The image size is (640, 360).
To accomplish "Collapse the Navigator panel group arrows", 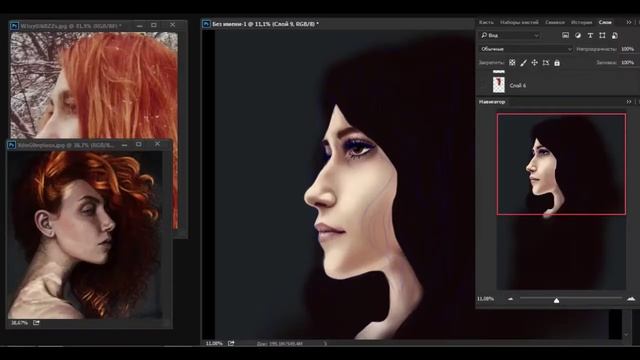I will point(629,102).
